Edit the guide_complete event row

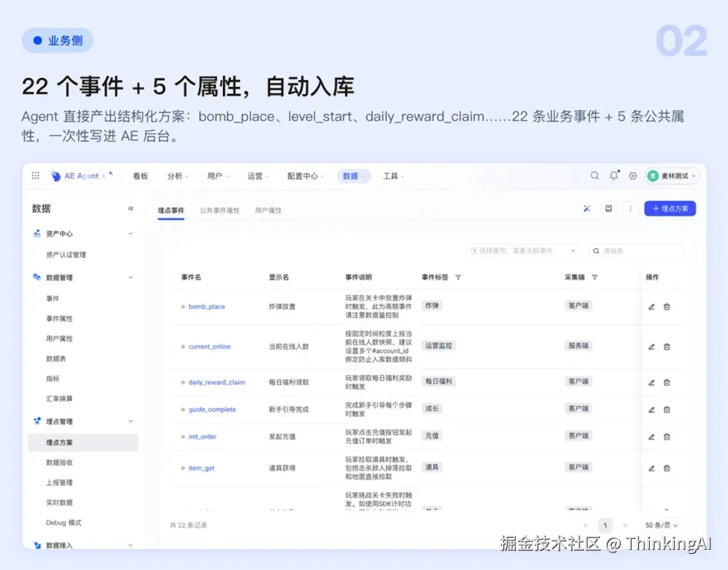coord(651,410)
